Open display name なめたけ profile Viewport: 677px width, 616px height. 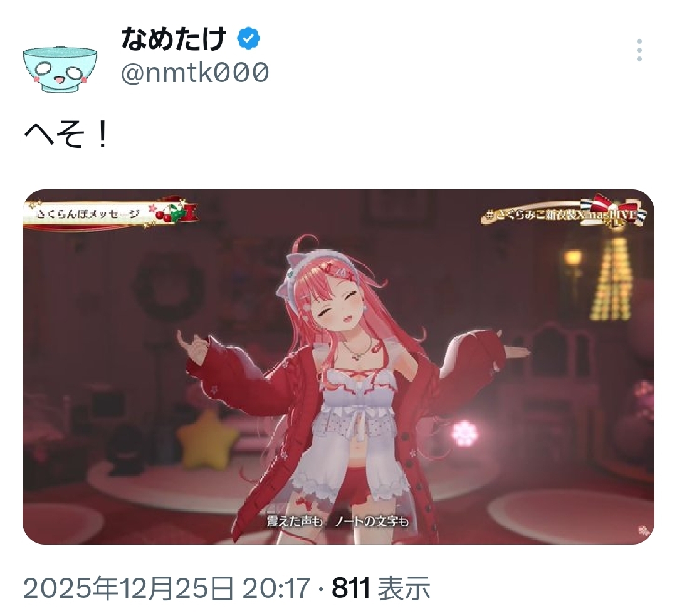[174, 38]
